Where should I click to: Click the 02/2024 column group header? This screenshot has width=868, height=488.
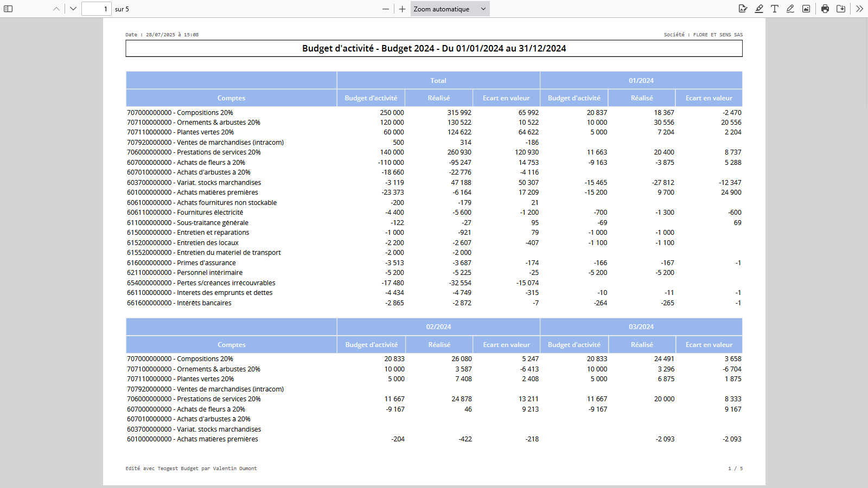(438, 327)
